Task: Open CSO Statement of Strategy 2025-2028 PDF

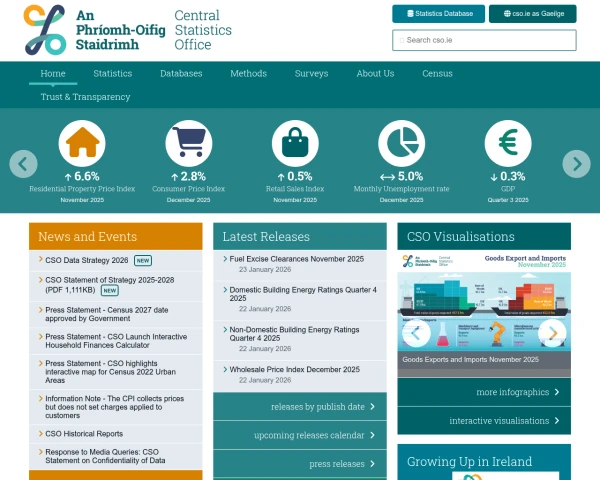Action: [109, 285]
